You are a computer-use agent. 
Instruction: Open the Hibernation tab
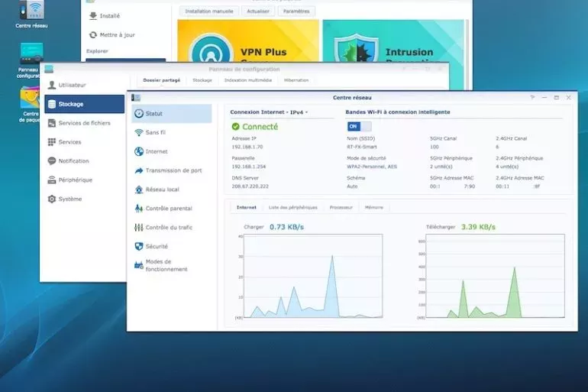click(x=296, y=80)
